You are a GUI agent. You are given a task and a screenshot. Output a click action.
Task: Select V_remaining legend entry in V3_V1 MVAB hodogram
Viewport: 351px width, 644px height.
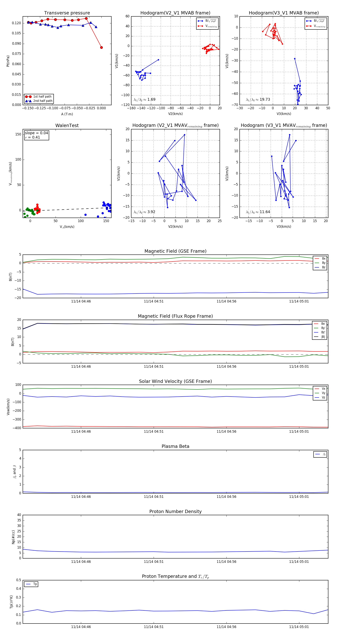click(x=316, y=26)
